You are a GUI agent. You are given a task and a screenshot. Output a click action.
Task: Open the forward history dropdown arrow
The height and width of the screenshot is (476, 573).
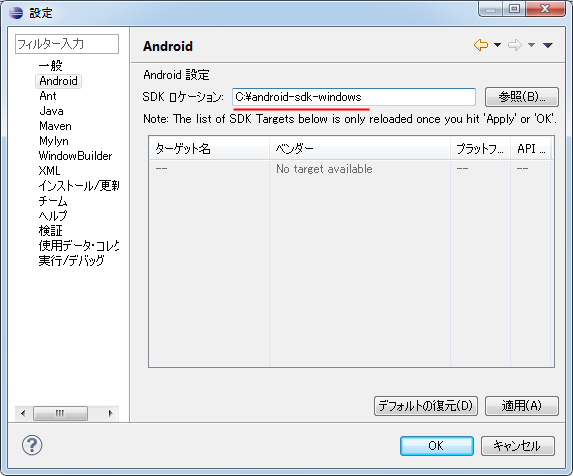click(531, 45)
